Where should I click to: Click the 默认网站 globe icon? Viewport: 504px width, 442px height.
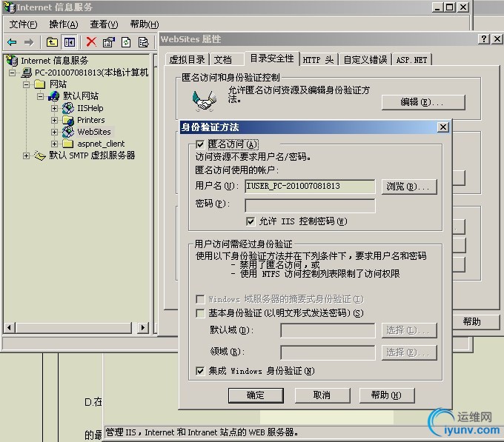pyautogui.click(x=53, y=96)
